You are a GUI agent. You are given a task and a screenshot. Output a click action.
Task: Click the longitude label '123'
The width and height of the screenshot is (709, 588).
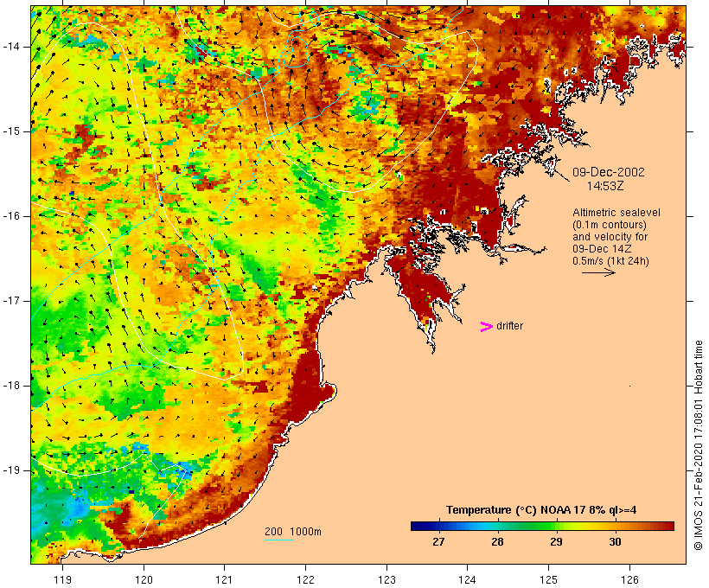386,579
